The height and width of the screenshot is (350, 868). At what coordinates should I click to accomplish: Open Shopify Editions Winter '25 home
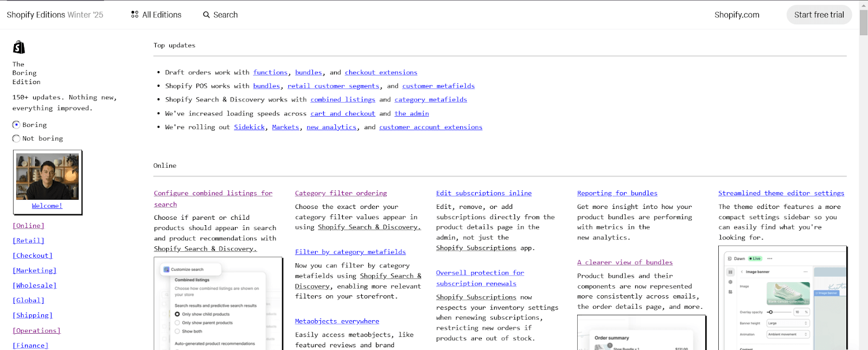coord(55,15)
